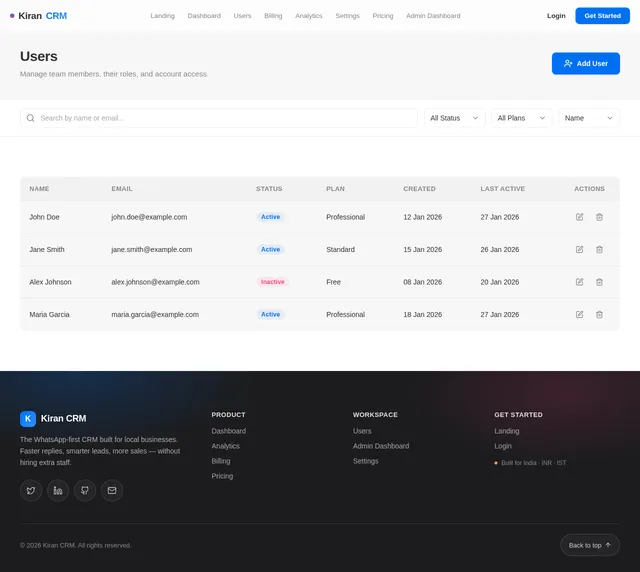This screenshot has height=572, width=640.
Task: Open the GitHub social icon in footer
Action: [x=85, y=490]
